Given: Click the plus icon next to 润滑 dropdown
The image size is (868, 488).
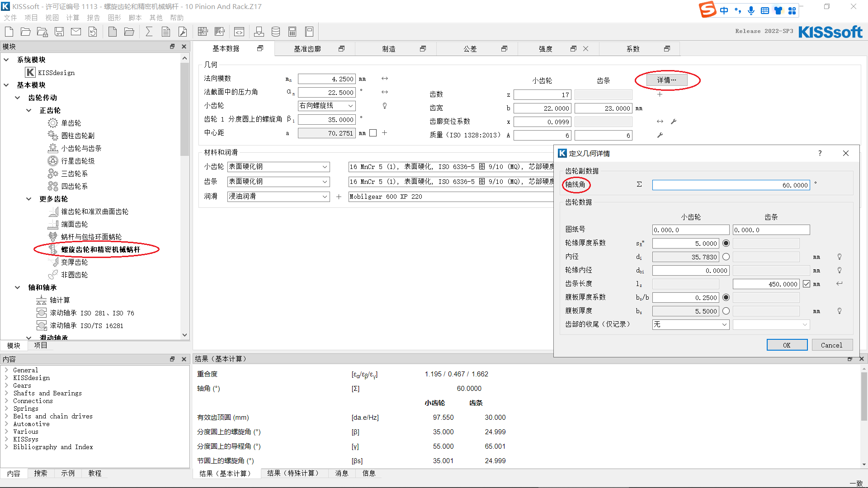Looking at the screenshot, I should [339, 197].
